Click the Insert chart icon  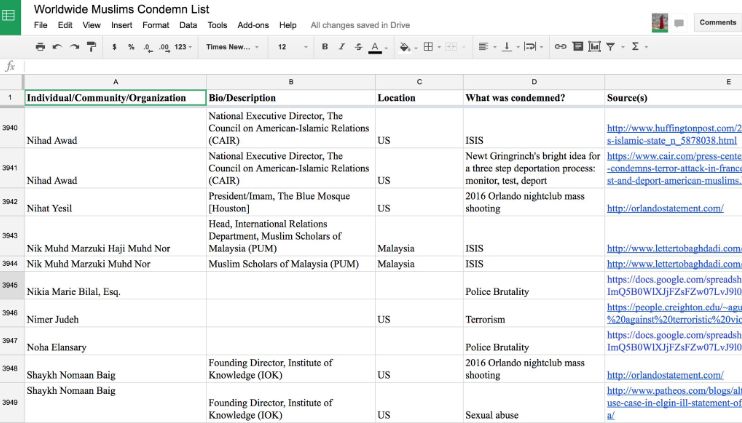(x=594, y=47)
